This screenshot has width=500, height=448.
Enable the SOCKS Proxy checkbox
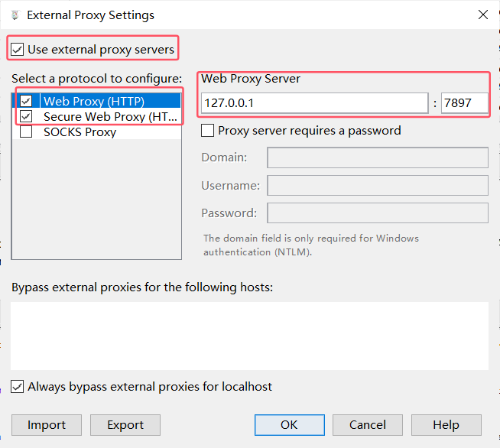click(27, 131)
